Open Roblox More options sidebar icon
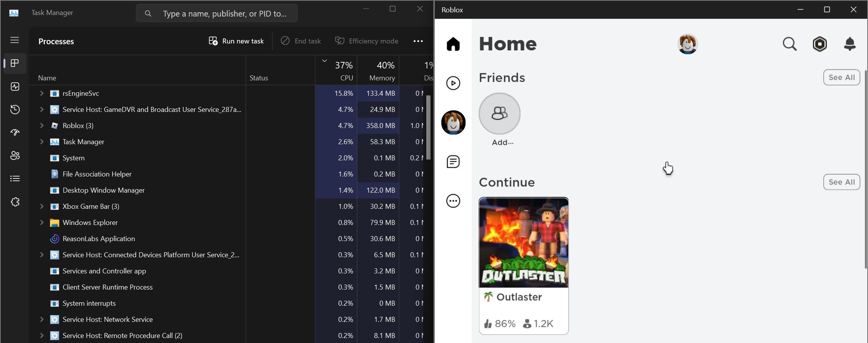The height and width of the screenshot is (343, 868). pyautogui.click(x=453, y=201)
